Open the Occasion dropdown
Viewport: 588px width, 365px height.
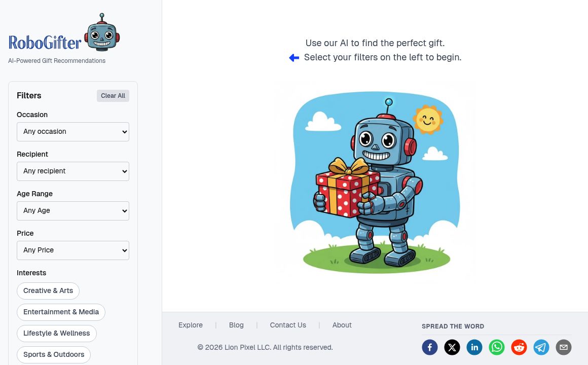click(73, 131)
